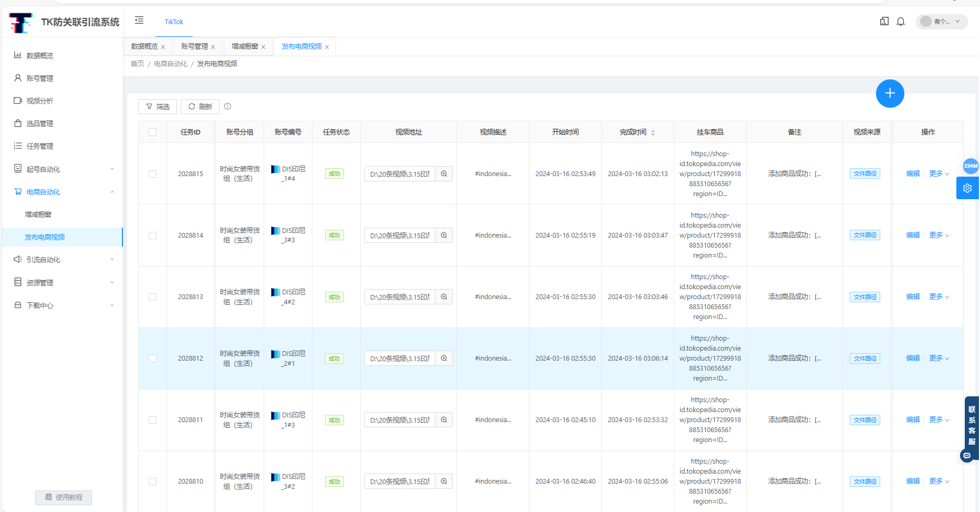Open the user account dropdown
The height and width of the screenshot is (512, 980).
[942, 22]
